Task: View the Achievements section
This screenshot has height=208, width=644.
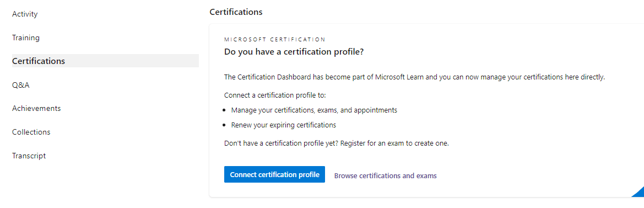Action: [x=36, y=109]
